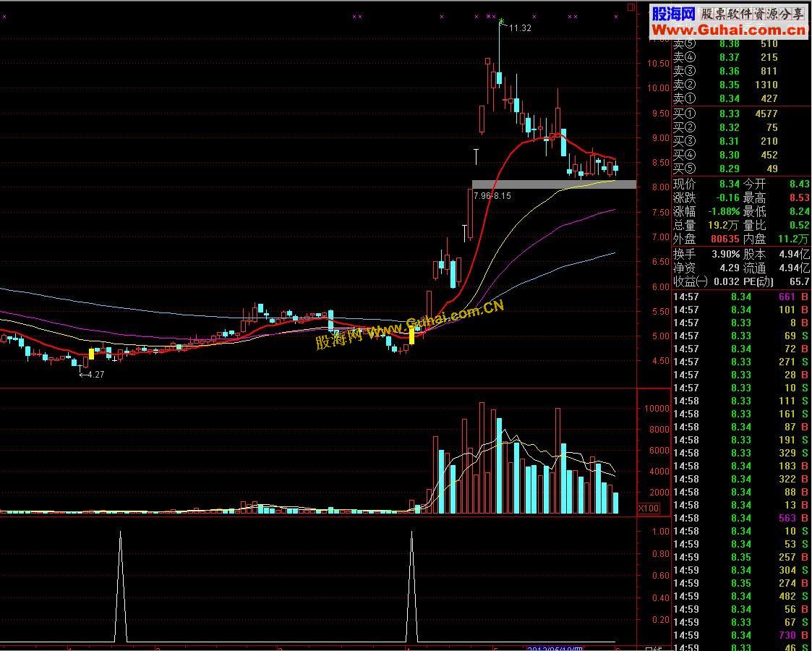
Task: Select the 买④ order row at 8.30
Action: [x=725, y=155]
